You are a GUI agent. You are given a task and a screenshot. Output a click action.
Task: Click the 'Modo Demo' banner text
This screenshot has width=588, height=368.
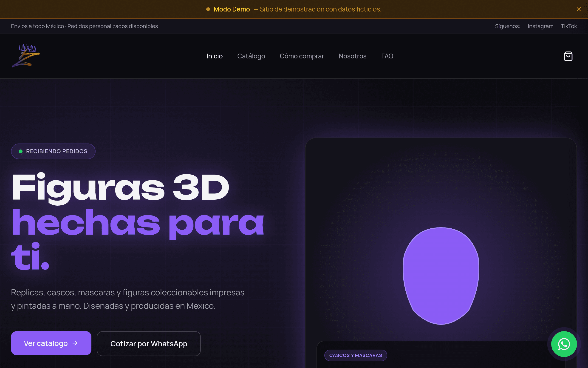232,9
